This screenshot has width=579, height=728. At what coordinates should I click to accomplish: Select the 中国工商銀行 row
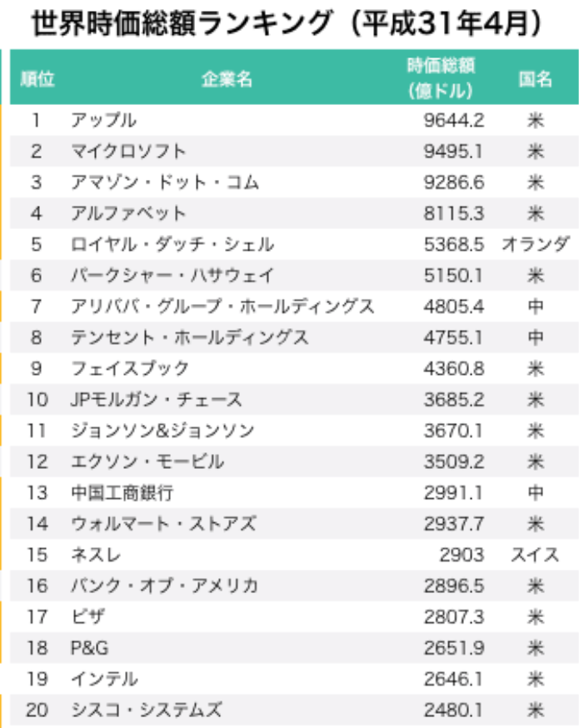pos(294,492)
